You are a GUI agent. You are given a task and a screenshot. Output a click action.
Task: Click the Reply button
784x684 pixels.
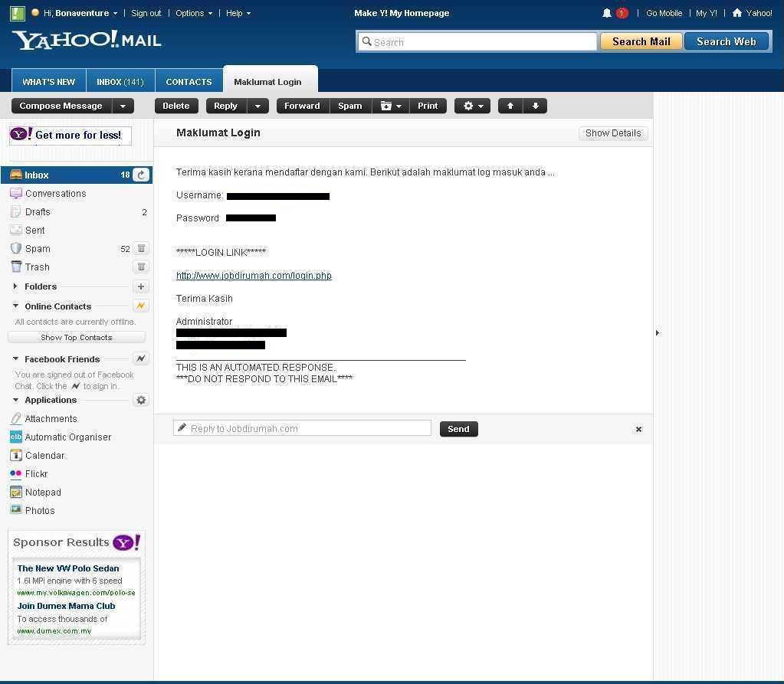pyautogui.click(x=226, y=106)
